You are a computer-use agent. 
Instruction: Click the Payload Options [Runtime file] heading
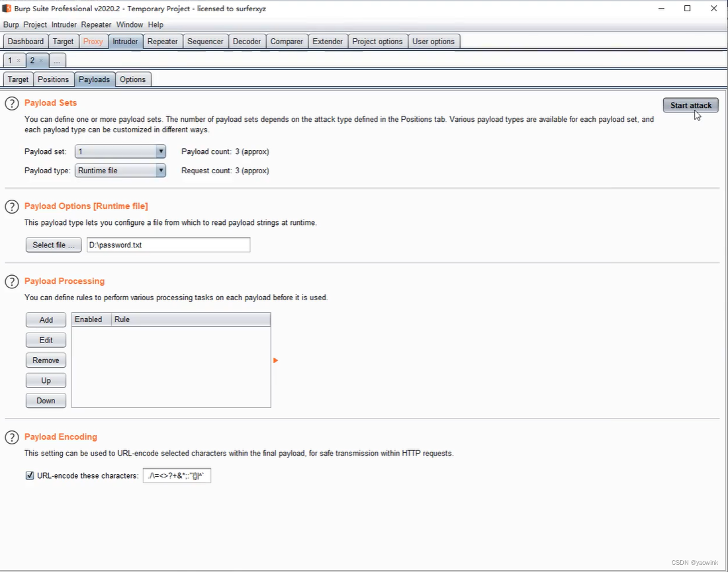click(x=86, y=206)
